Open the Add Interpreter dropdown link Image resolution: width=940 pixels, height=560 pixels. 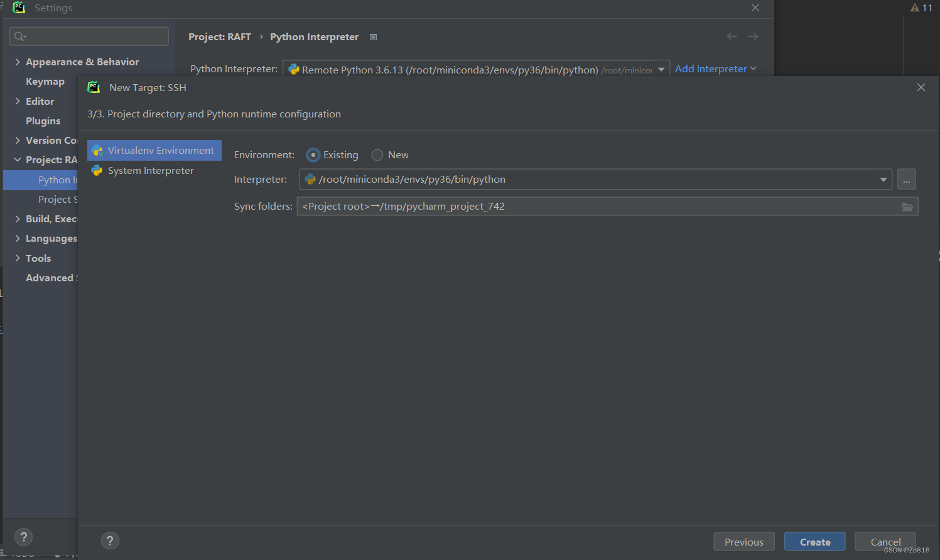715,69
